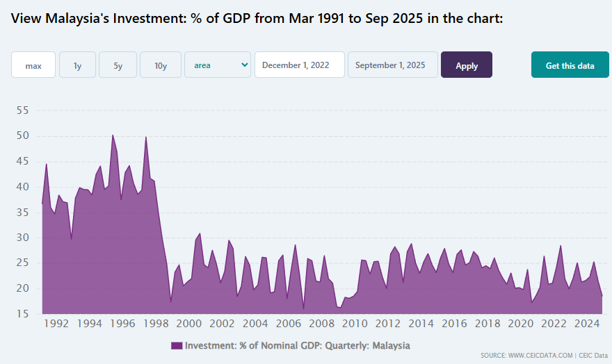Open the WWW.CEICDATA.COM source link
The height and width of the screenshot is (364, 612).
(x=541, y=356)
